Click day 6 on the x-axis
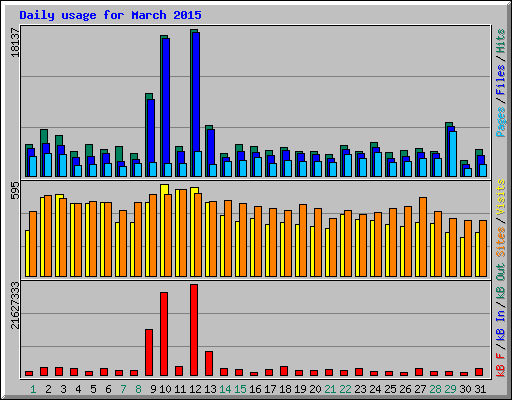The width and height of the screenshot is (512, 400). tap(108, 389)
